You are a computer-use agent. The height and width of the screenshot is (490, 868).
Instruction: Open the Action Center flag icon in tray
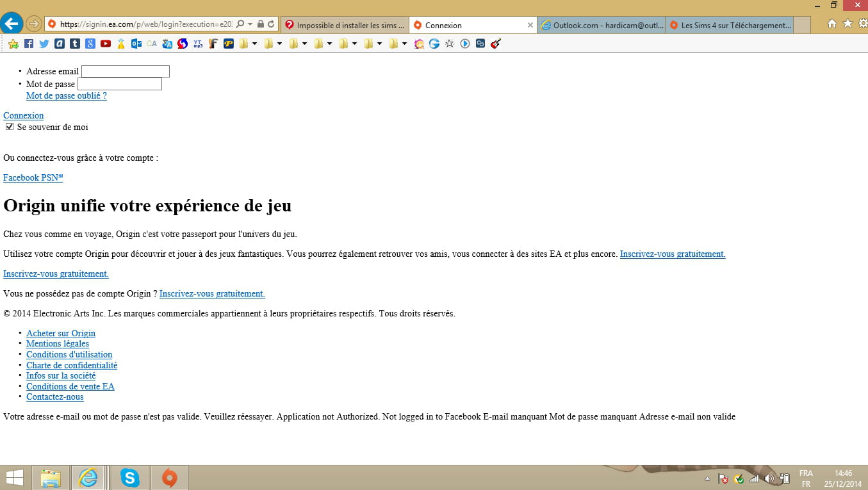pyautogui.click(x=723, y=478)
